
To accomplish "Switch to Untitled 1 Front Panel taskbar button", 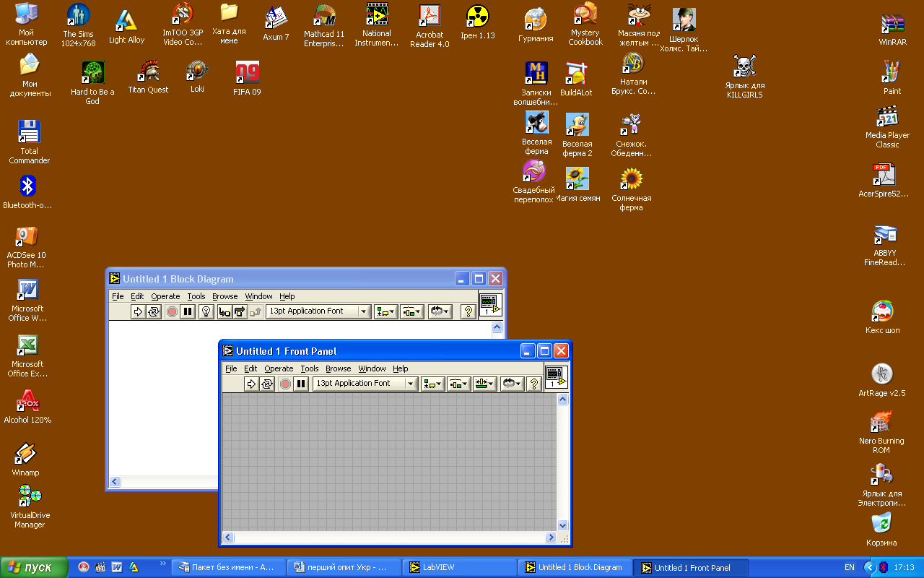I will 692,568.
